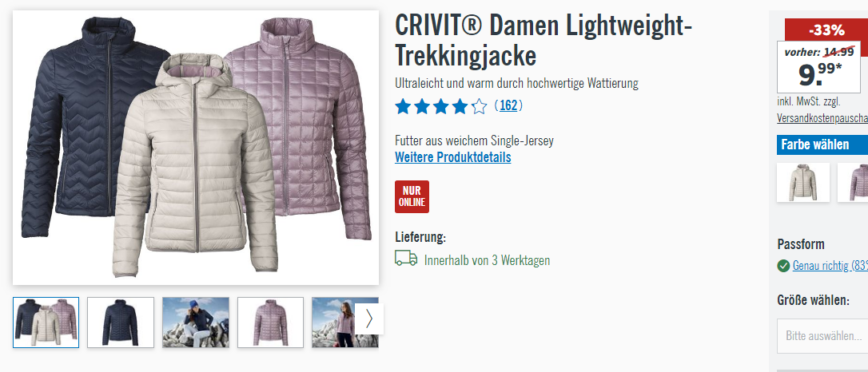Click the red -33% discount badge
This screenshot has height=372, width=868.
coord(826,30)
